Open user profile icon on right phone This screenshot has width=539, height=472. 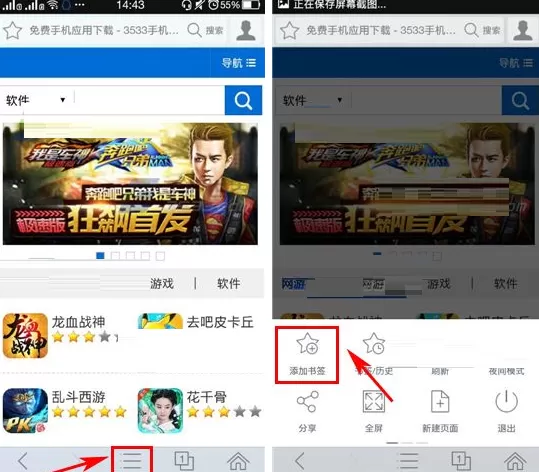[x=522, y=30]
